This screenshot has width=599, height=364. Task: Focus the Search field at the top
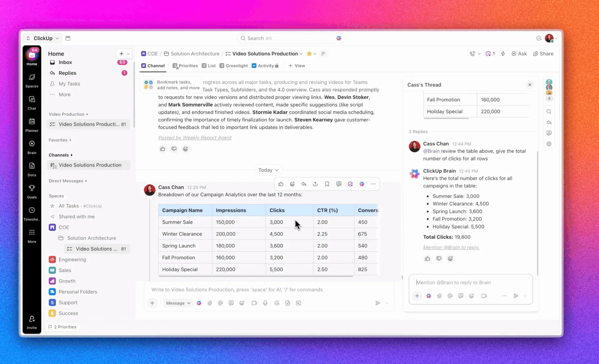pyautogui.click(x=291, y=38)
